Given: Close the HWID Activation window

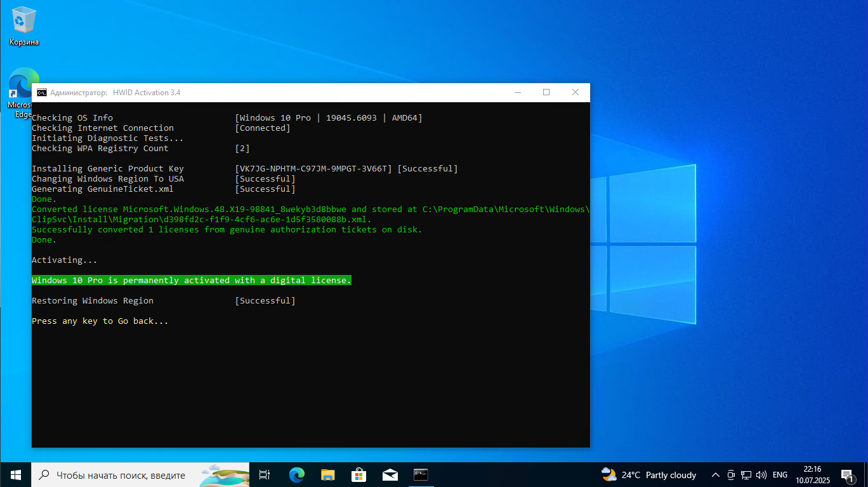Looking at the screenshot, I should tap(575, 93).
